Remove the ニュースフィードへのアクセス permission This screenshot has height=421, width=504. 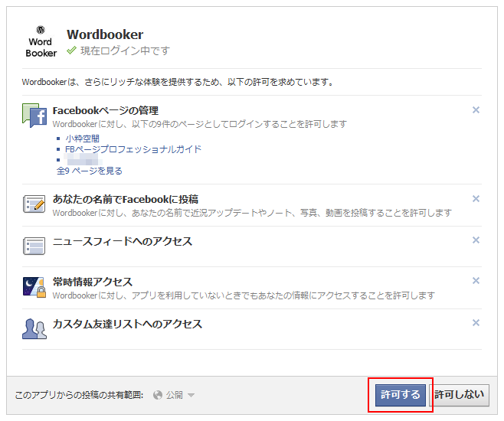pyautogui.click(x=476, y=240)
